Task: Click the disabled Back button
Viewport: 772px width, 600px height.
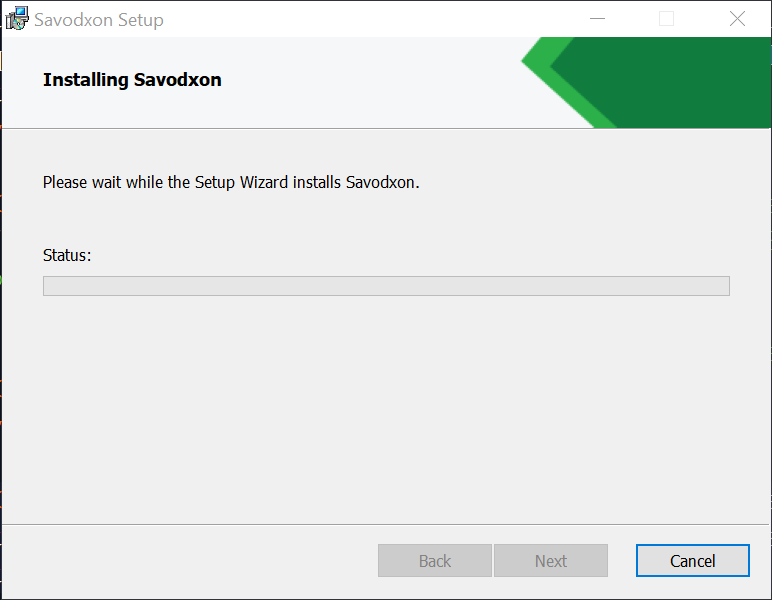Action: point(434,561)
